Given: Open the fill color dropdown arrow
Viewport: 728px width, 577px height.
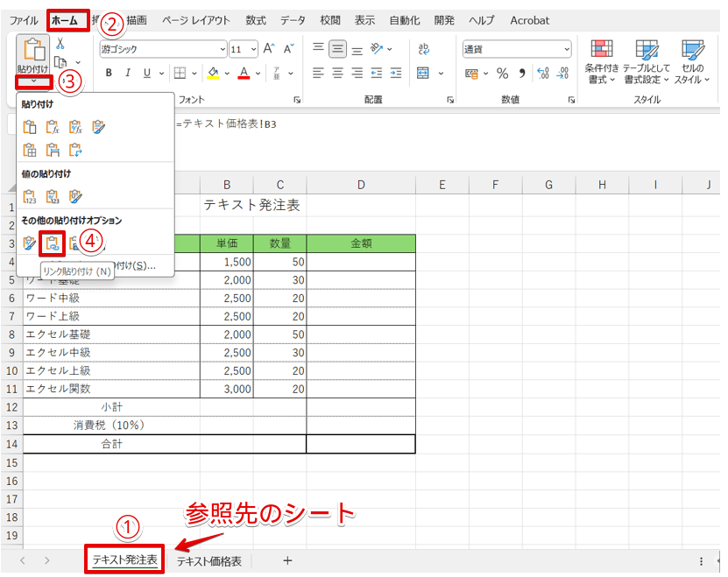Looking at the screenshot, I should tap(227, 73).
